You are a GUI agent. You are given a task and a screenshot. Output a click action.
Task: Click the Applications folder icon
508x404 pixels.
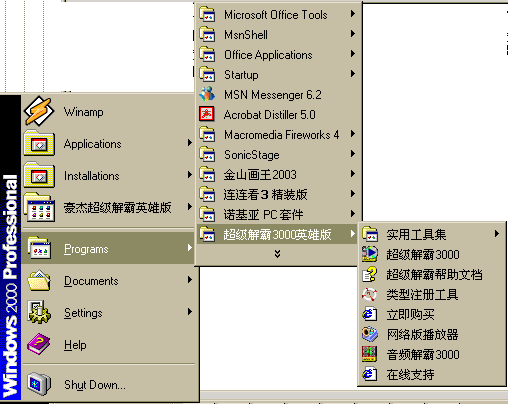click(x=39, y=144)
